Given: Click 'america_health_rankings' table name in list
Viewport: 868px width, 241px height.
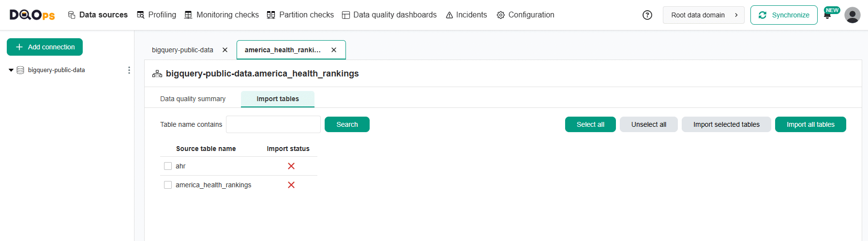Looking at the screenshot, I should coord(213,185).
